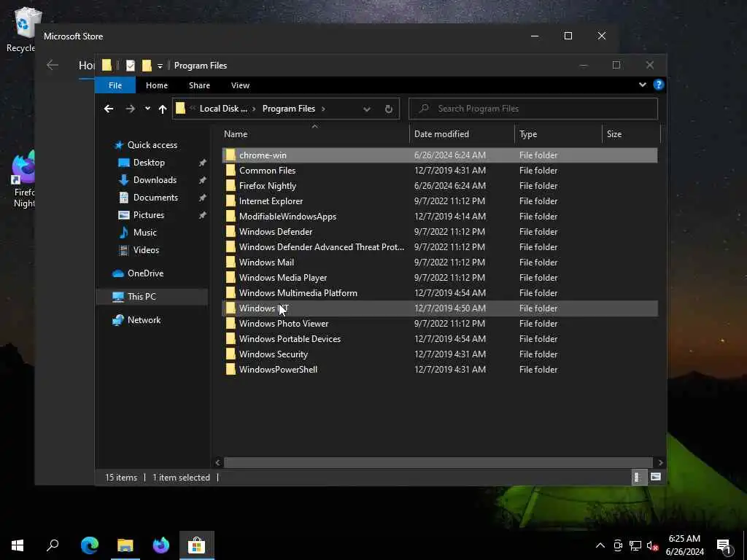Select the Windows Multimedia Platform folder
The image size is (747, 560).
click(439, 293)
